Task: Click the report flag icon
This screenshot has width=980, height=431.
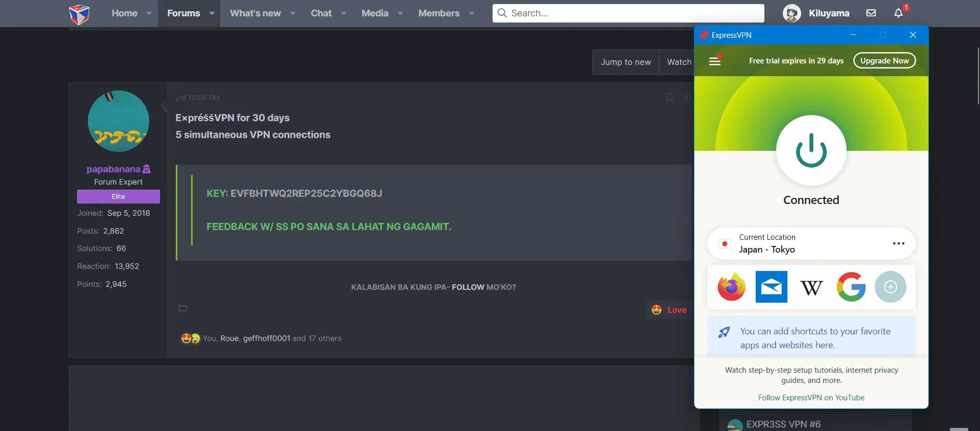Action: coord(183,309)
